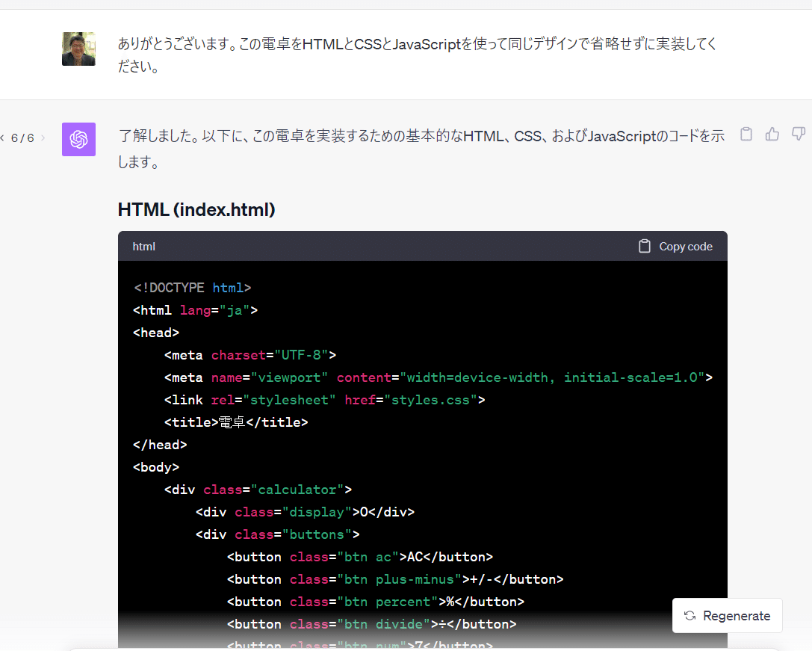The width and height of the screenshot is (812, 651).
Task: Click the meta charset UTF-8 line
Action: point(250,355)
